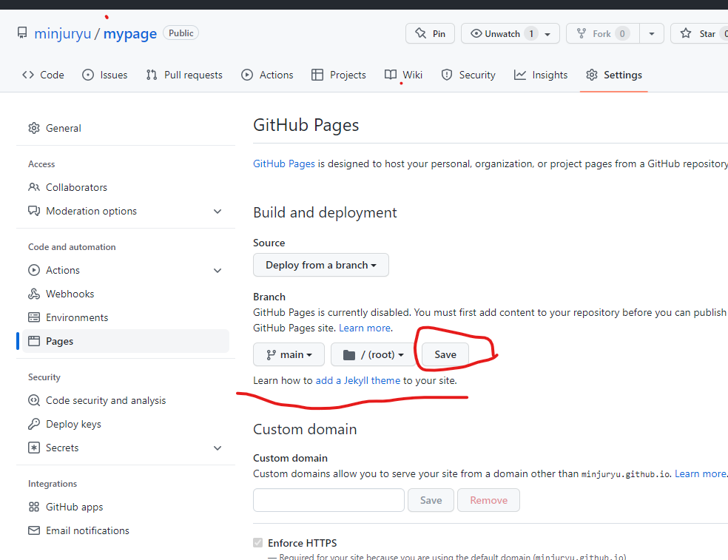Click the Unwatch count badge showing 1

(531, 33)
